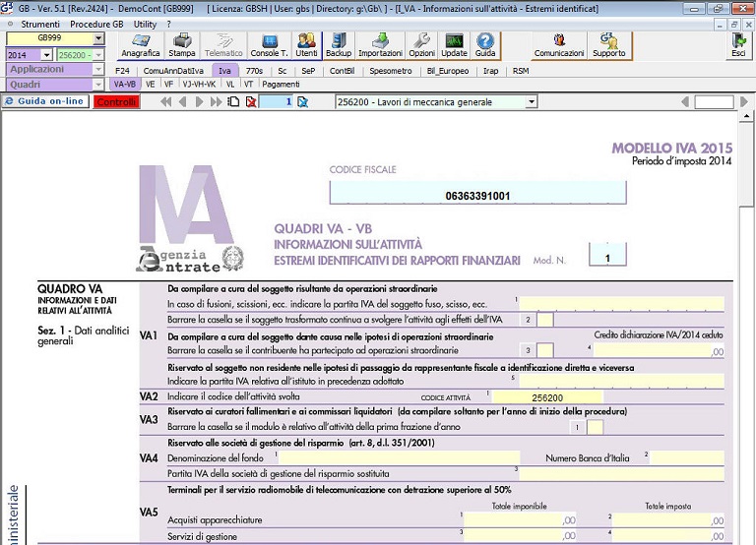Click the module number field showing 1
Image resolution: width=756 pixels, height=545 pixels.
(277, 101)
